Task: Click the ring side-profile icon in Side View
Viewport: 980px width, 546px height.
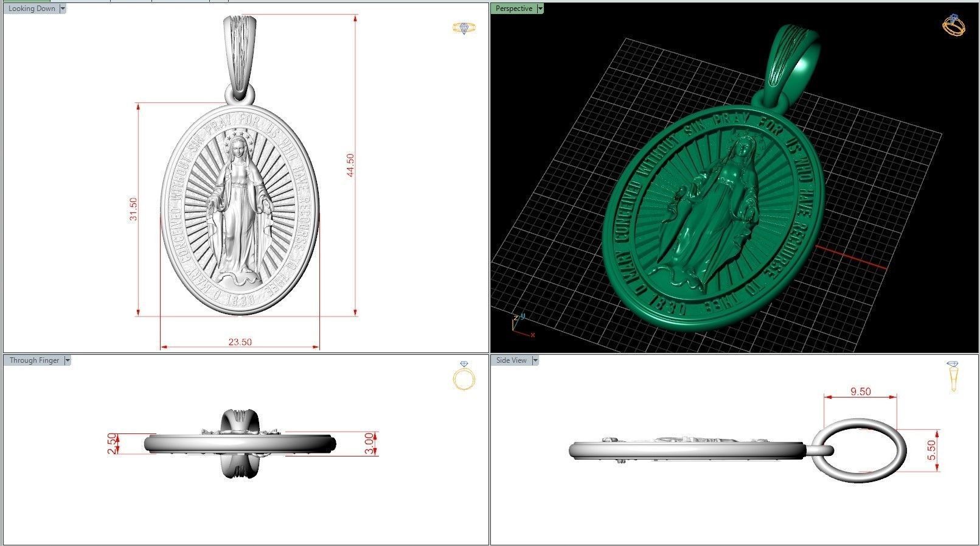Action: coord(953,376)
